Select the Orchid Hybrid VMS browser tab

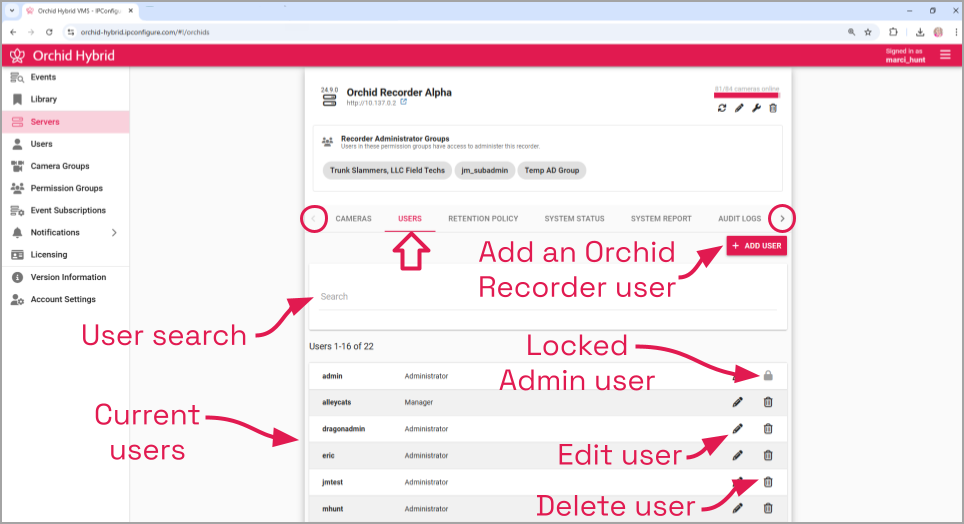[x=80, y=10]
